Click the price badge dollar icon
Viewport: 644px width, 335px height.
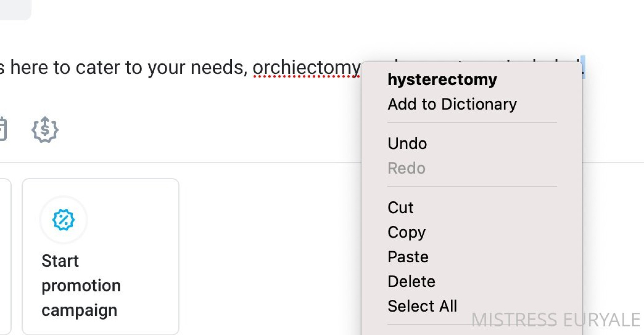click(45, 130)
